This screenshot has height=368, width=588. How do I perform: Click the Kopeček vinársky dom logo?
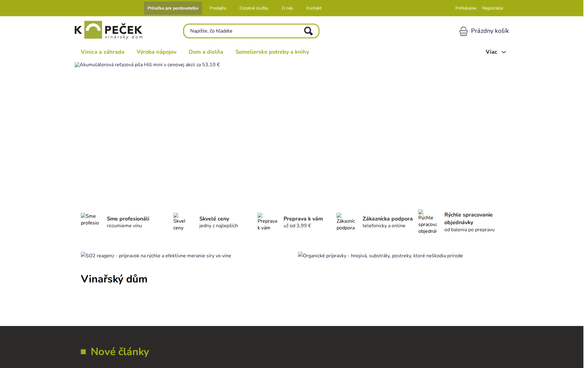(108, 30)
